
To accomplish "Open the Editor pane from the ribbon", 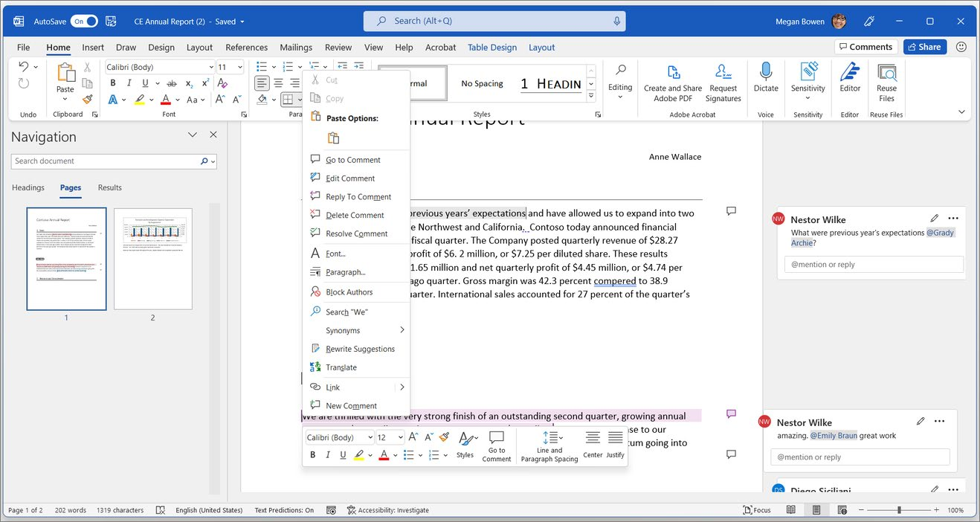I will [x=850, y=77].
